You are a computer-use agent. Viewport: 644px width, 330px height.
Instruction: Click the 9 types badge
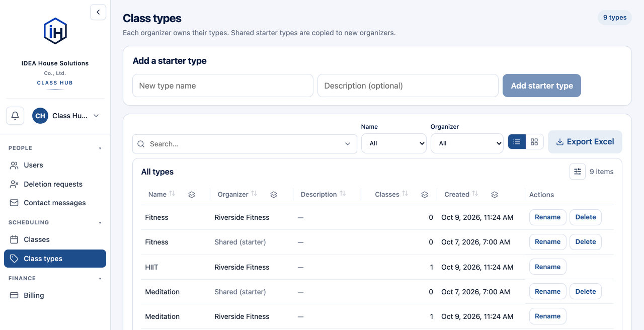point(615,18)
